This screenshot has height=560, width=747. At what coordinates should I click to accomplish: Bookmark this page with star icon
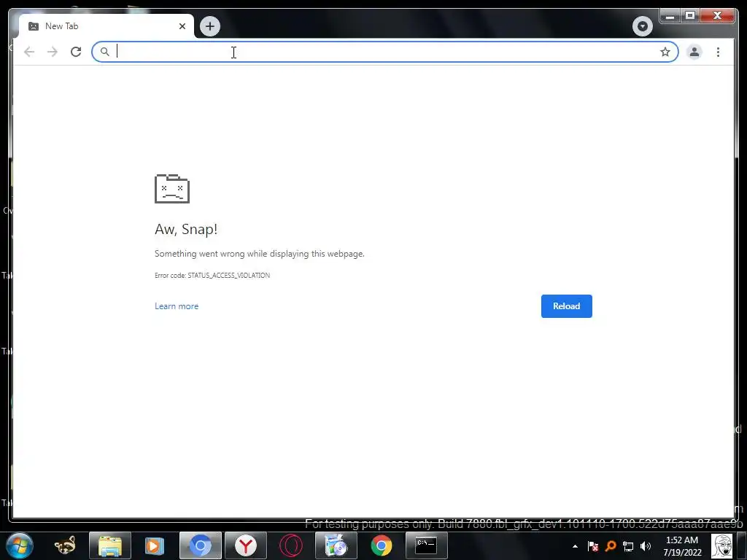[x=665, y=52]
